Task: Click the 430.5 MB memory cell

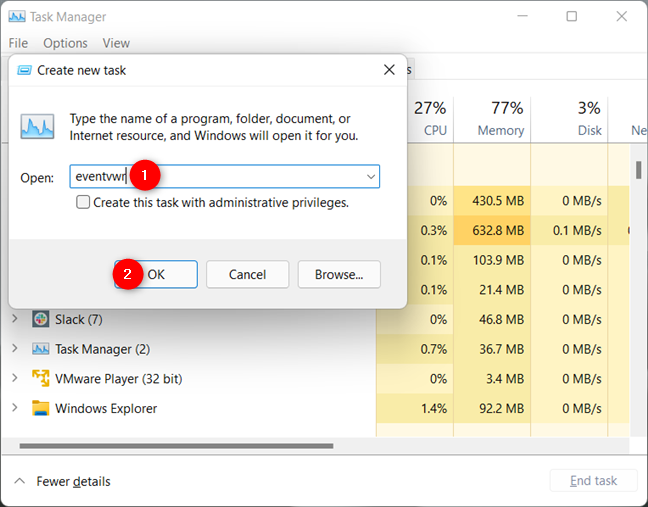Action: point(492,201)
